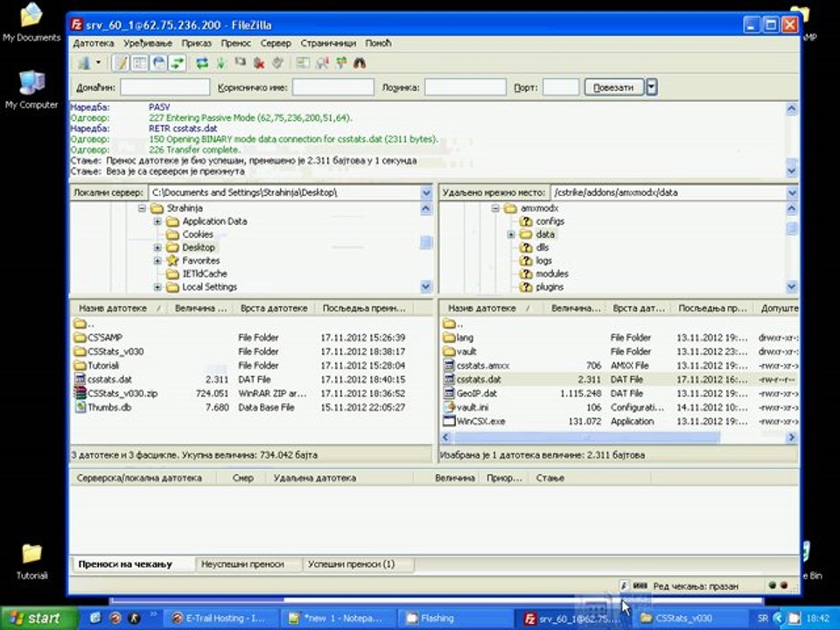Click the local csstats.dat file icon
840x630 pixels.
pos(80,379)
